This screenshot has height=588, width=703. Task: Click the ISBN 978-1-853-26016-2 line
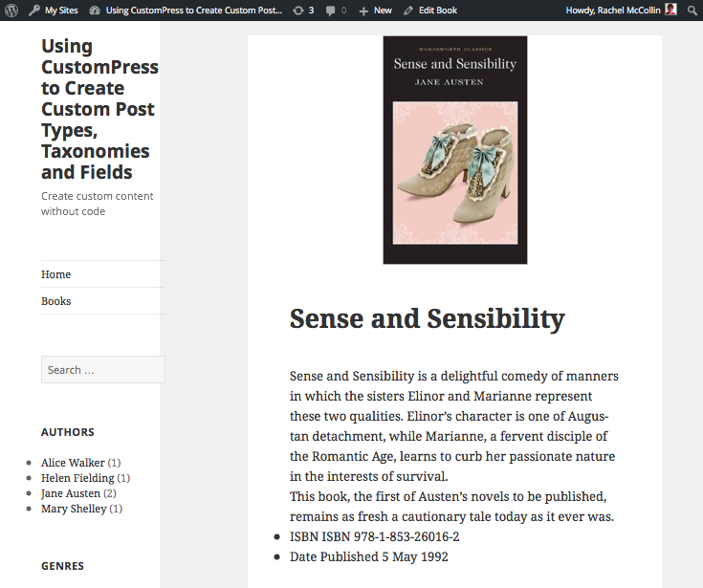tap(374, 536)
